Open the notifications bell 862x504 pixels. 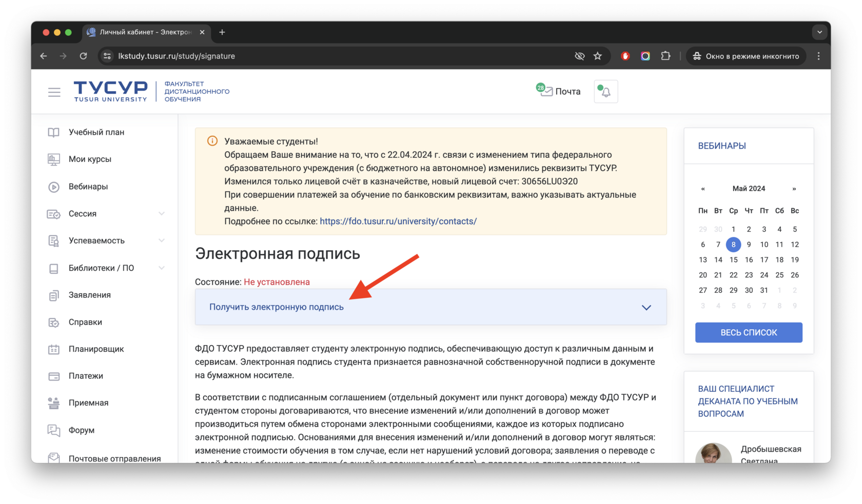pyautogui.click(x=606, y=92)
